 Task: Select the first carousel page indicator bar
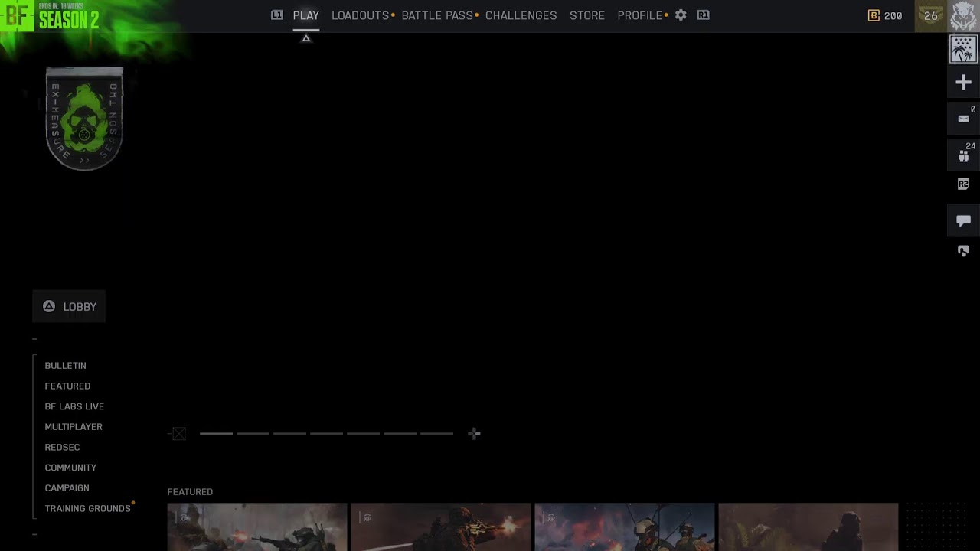(x=216, y=434)
